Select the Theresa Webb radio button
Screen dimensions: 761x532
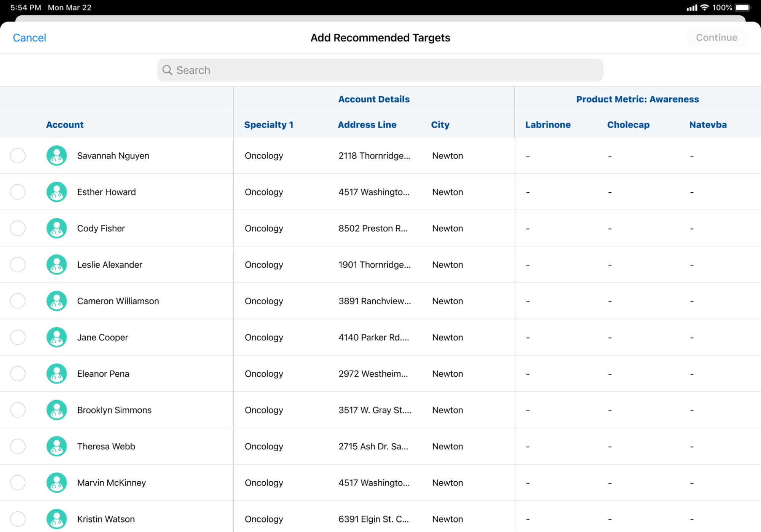(18, 446)
